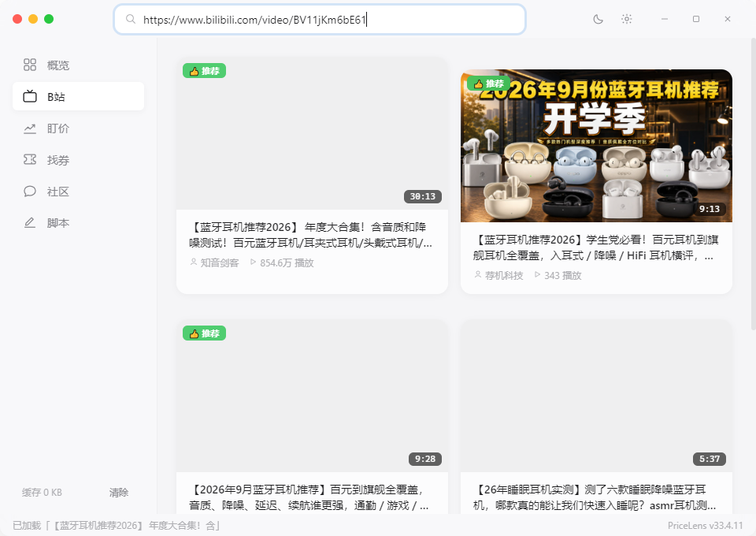Click the green zoom traffic light
756x536 pixels.
pyautogui.click(x=49, y=19)
